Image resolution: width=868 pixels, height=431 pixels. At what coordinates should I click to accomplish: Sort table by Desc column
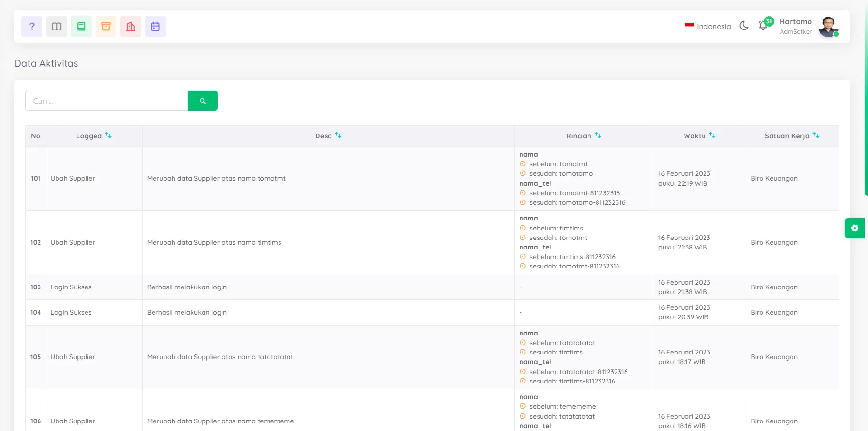[x=328, y=136]
